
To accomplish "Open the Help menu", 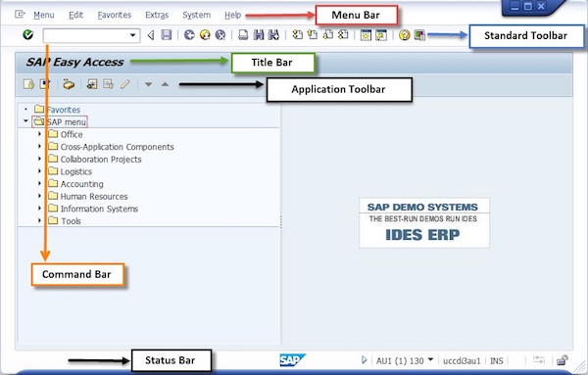I will [x=232, y=15].
